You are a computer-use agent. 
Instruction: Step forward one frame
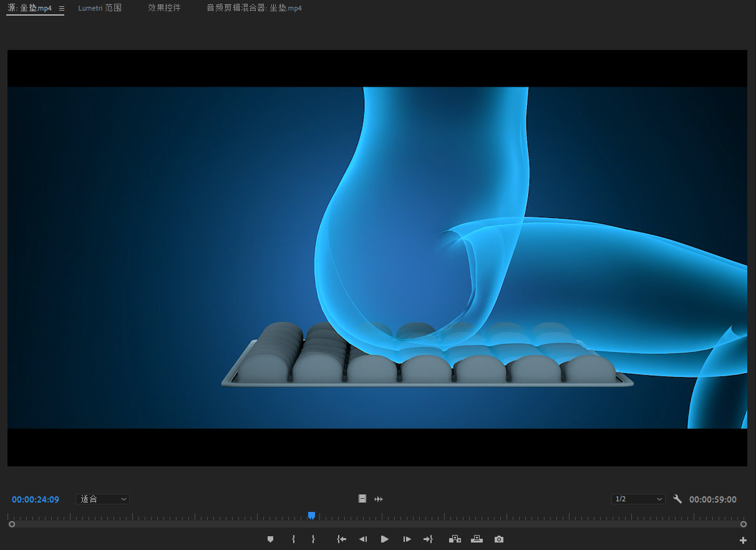(407, 539)
